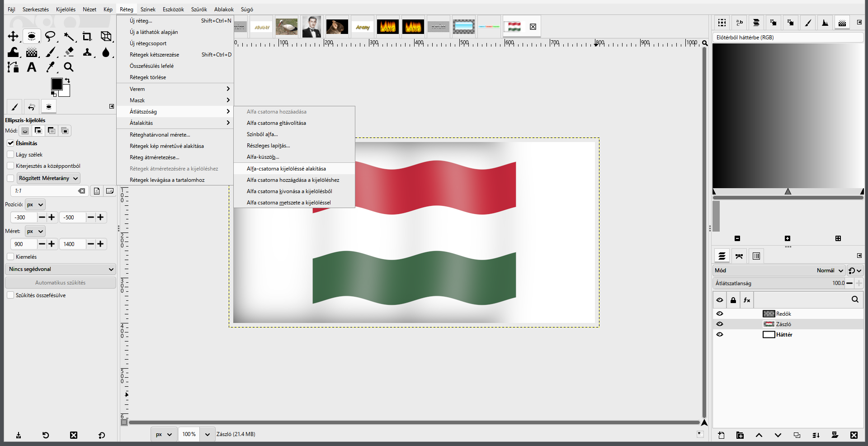Click the foreground black color swatch
Viewport: 868px width, 446px height.
pyautogui.click(x=57, y=84)
